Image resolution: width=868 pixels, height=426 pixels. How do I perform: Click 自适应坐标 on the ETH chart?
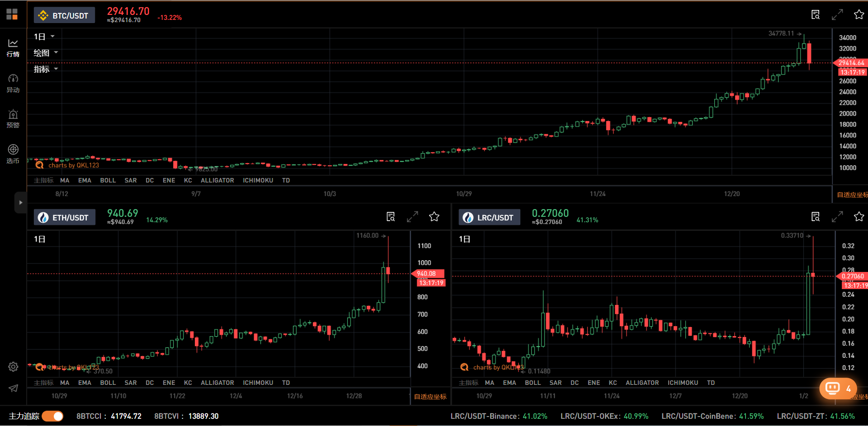click(x=430, y=397)
